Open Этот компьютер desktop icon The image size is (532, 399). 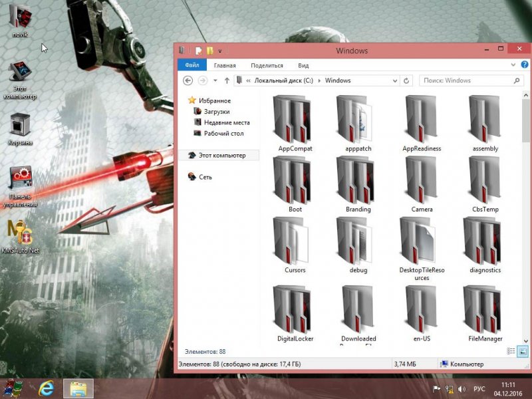(20, 80)
